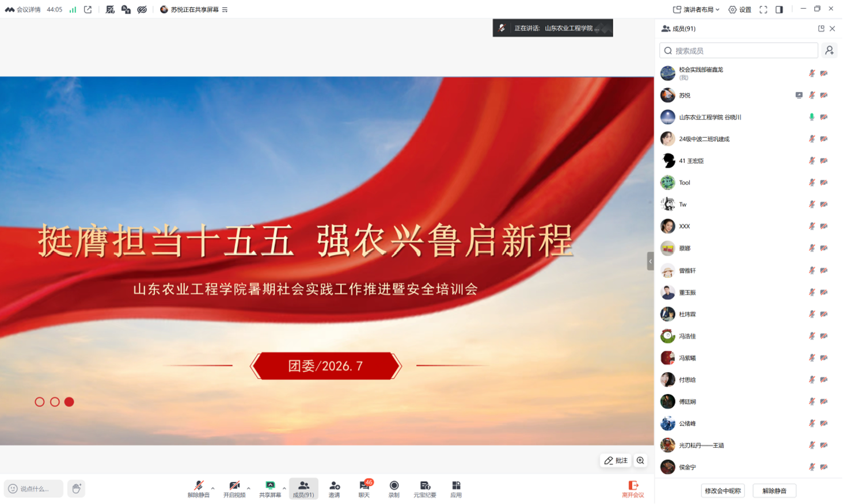Click the 解除静音 button in members panel
The width and height of the screenshot is (843, 504).
pyautogui.click(x=774, y=491)
